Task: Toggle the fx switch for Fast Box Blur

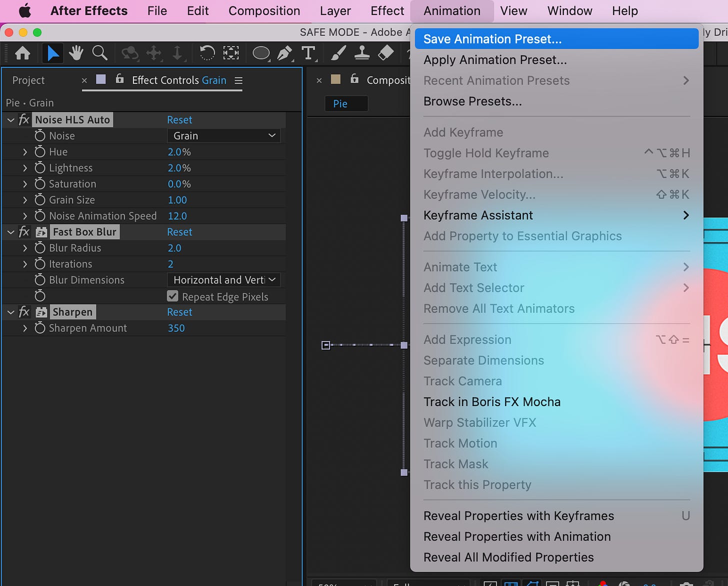Action: pyautogui.click(x=24, y=232)
